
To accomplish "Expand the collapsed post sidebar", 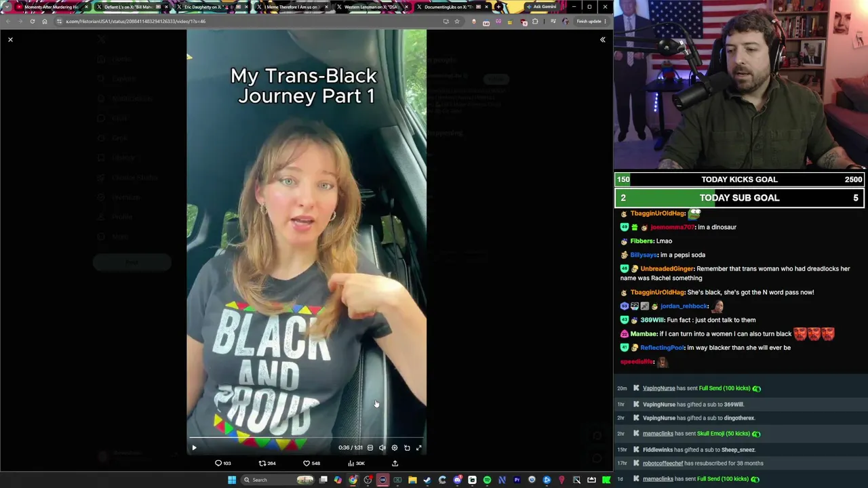I will click(602, 40).
